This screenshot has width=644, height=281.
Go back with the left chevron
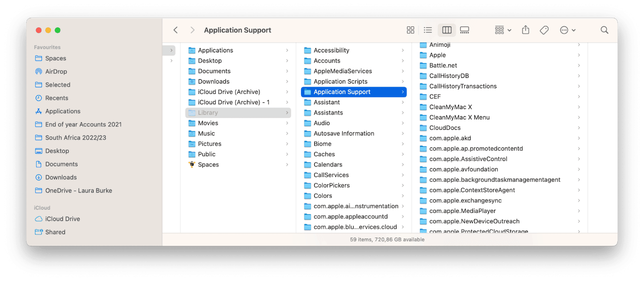tap(176, 30)
